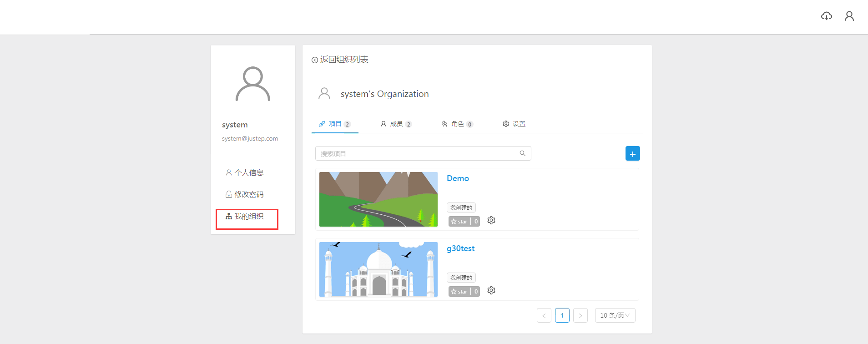Expand the 10 条/页 page size dropdown

pos(615,315)
